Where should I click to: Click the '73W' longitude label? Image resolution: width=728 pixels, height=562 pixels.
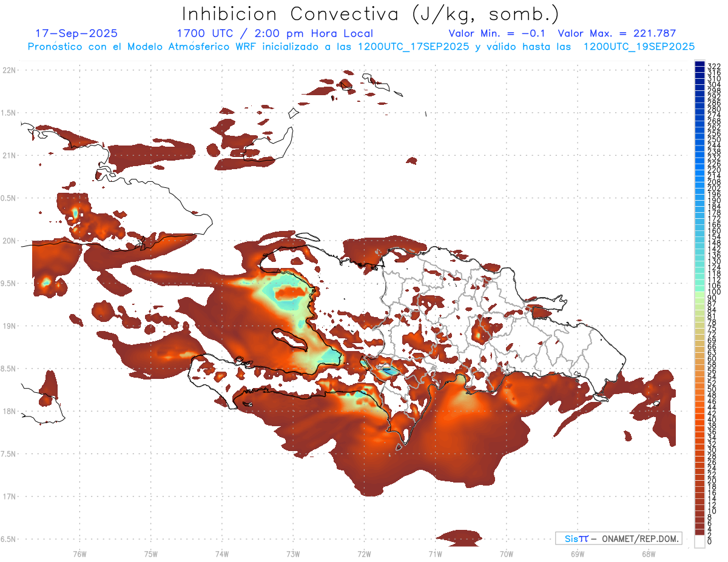click(x=293, y=553)
